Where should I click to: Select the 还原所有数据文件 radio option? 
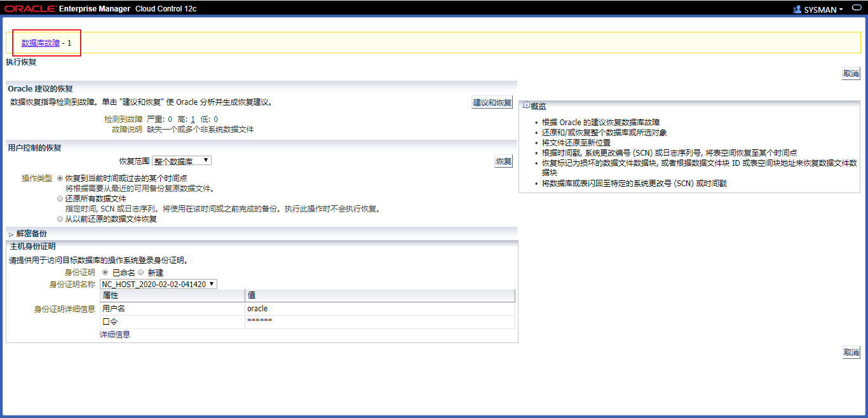[x=60, y=199]
